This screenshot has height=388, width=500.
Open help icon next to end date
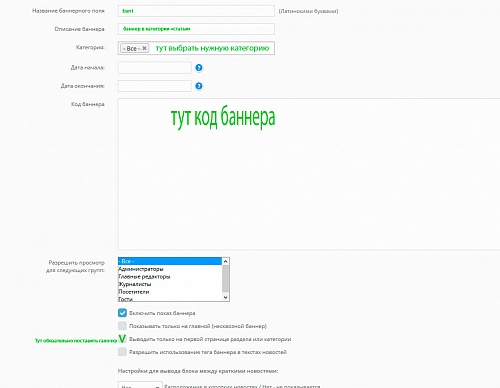click(x=199, y=86)
